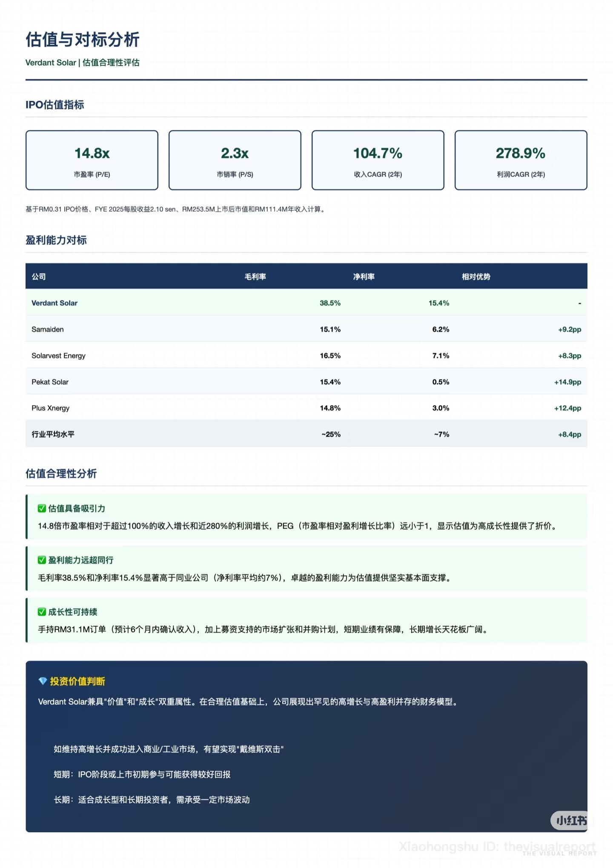Click the Plus Xnergy company name
Viewport: 613px width, 868px height.
(50, 408)
